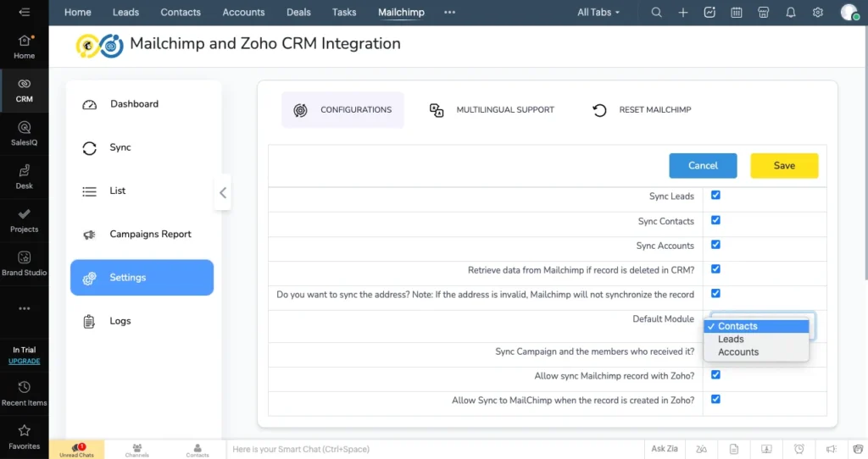Viewport: 868px width, 459px height.
Task: Open the marketplace store icon in top bar
Action: tap(764, 12)
